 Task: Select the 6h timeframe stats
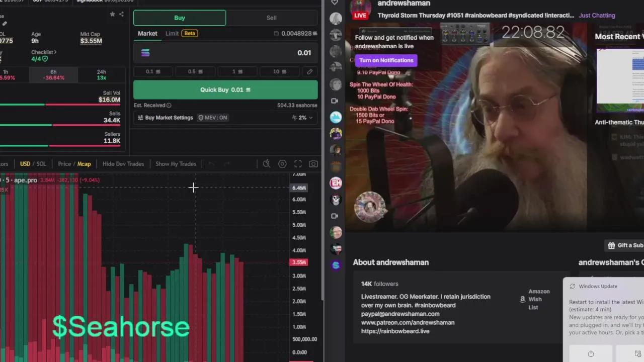[x=53, y=75]
